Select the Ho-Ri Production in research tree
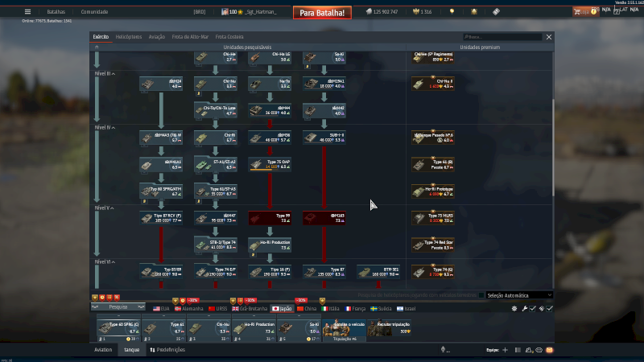 [x=270, y=245]
